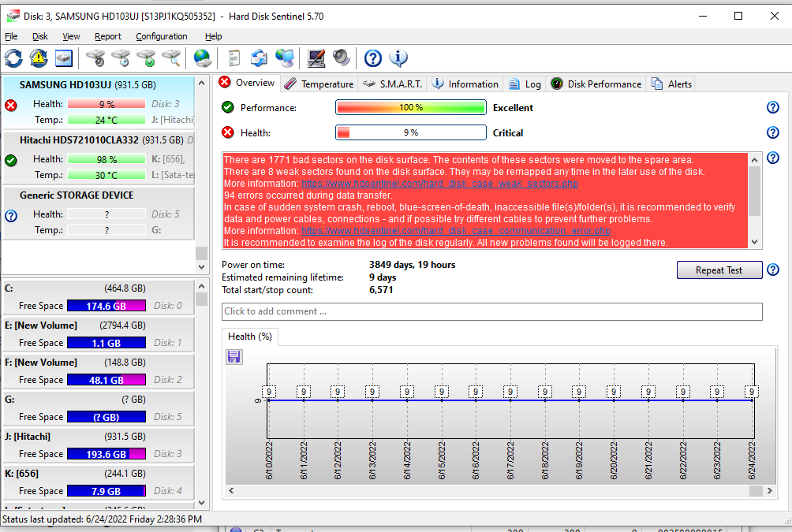Open the weak sectors hdsentinel link

click(x=440, y=183)
